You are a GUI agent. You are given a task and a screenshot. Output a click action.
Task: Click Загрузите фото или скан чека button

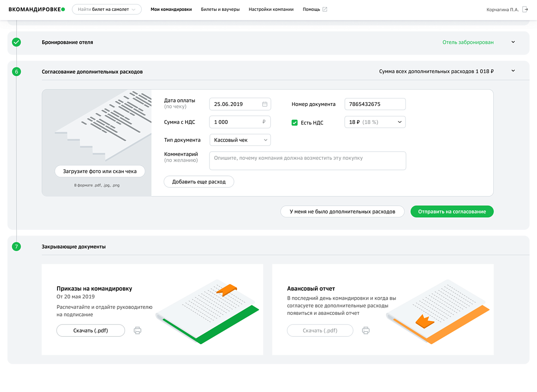(100, 171)
